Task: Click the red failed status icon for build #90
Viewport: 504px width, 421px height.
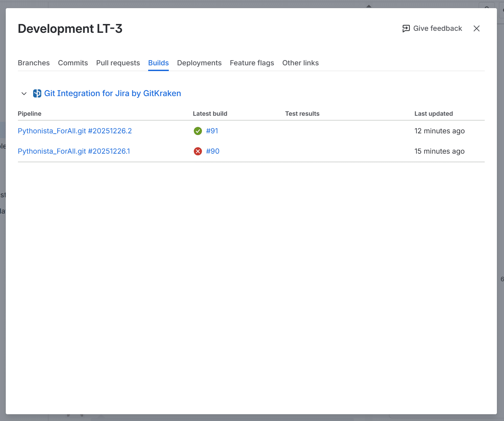Action: (x=198, y=151)
